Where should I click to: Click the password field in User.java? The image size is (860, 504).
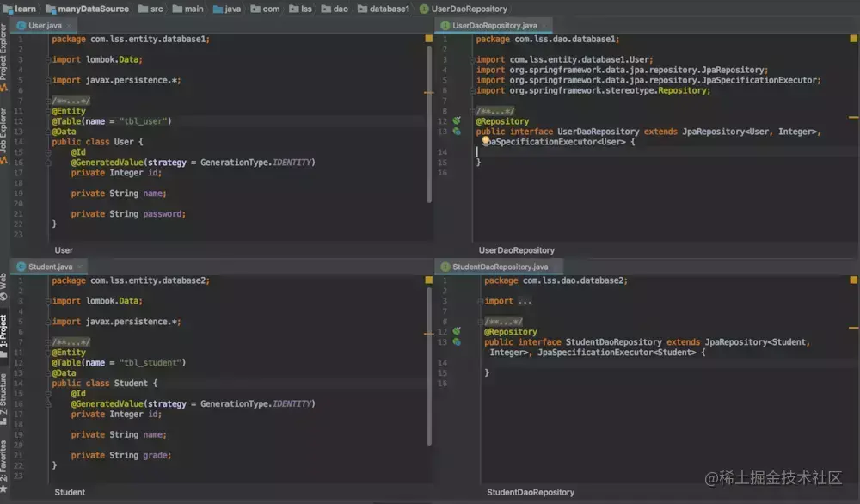coord(163,214)
